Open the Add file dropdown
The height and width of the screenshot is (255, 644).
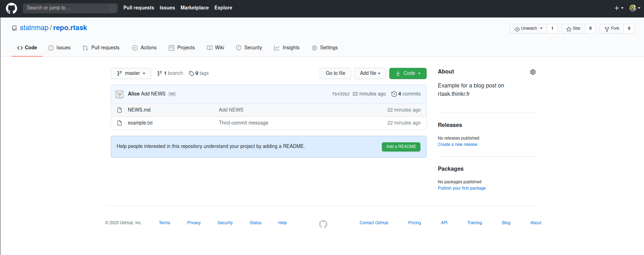click(370, 73)
